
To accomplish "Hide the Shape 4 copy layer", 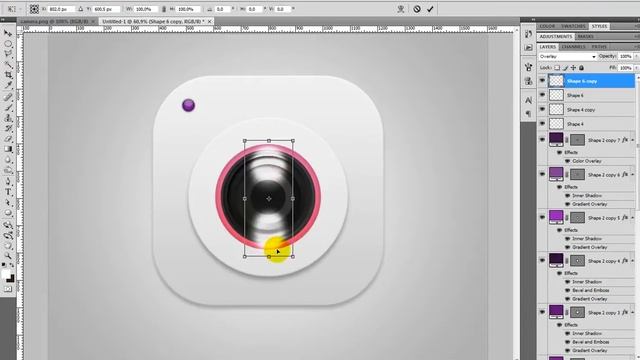I will pos(542,109).
